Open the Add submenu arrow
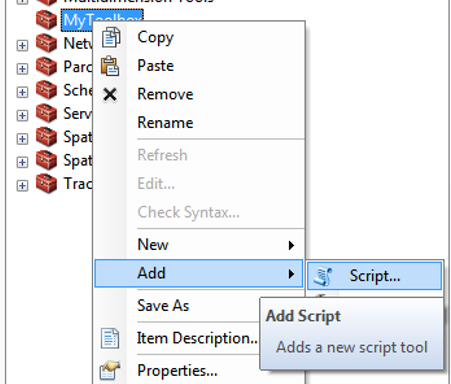This screenshot has height=384, width=451. pyautogui.click(x=291, y=274)
